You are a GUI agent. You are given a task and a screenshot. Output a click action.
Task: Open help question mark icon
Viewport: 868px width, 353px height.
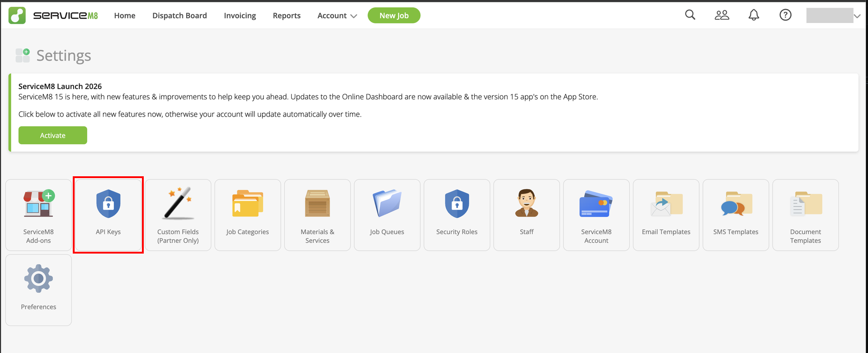pyautogui.click(x=786, y=15)
